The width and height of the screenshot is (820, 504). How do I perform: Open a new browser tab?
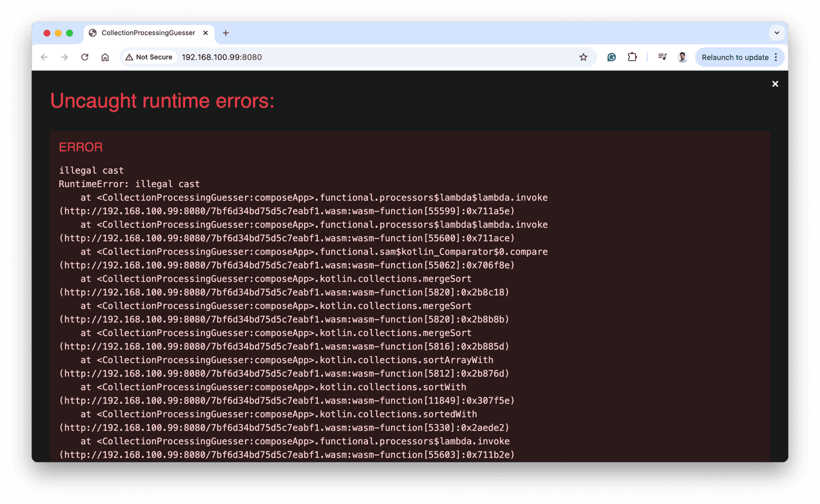(226, 33)
